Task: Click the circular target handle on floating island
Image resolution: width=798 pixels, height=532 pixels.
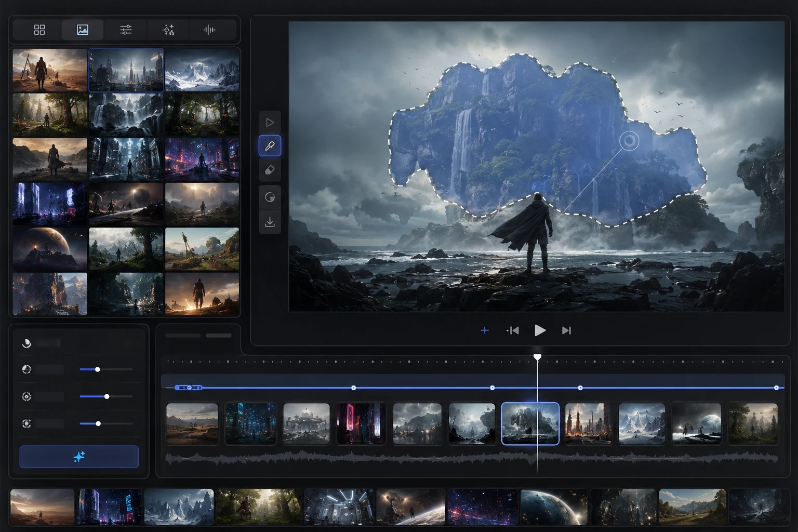Action: click(x=629, y=141)
